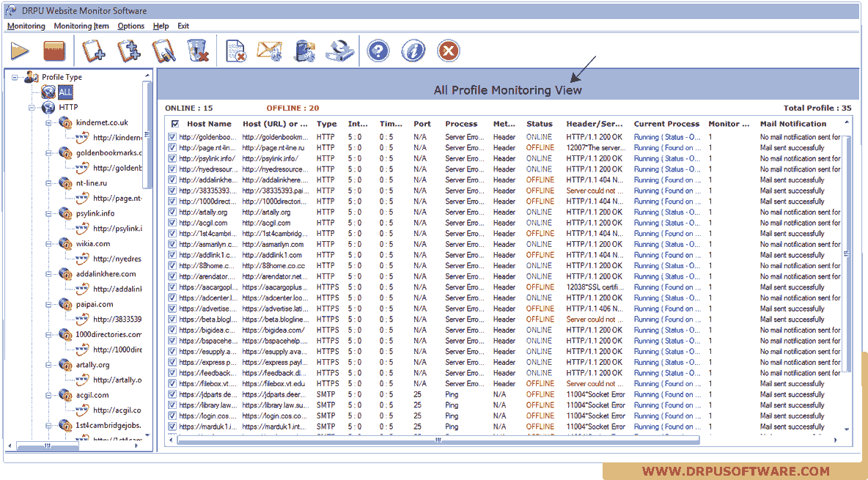Sort by Mail Notification column header
Image resolution: width=868 pixels, height=480 pixels.
792,124
